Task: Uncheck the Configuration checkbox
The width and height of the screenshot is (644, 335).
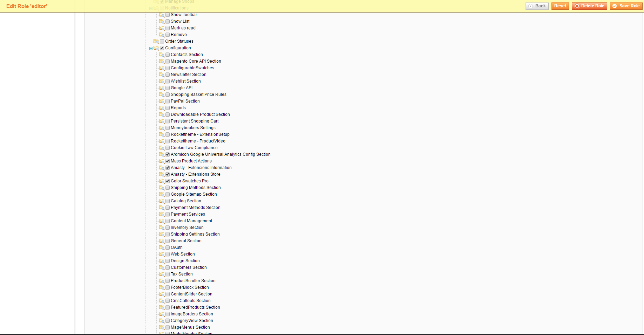Action: click(162, 48)
